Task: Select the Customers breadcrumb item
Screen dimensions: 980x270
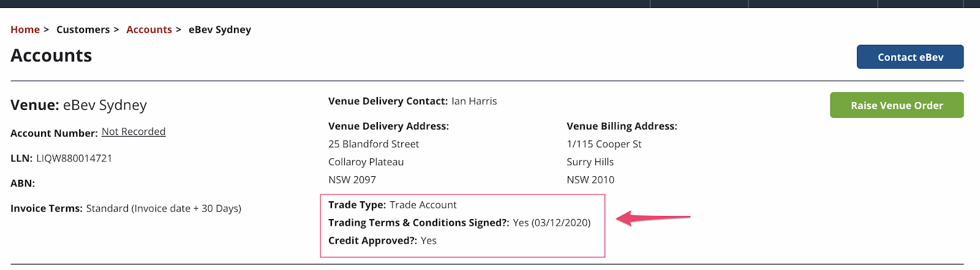Action: pos(83,29)
